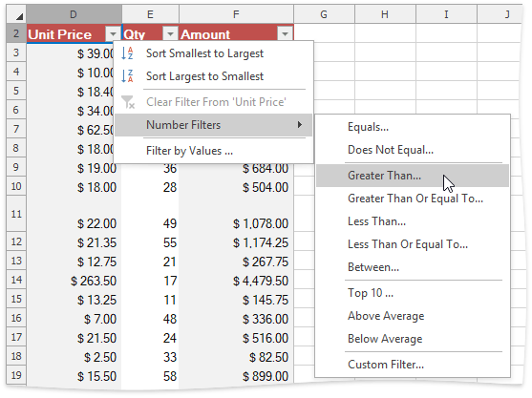Apply the Below Average filter
The width and height of the screenshot is (532, 398).
coord(413,338)
